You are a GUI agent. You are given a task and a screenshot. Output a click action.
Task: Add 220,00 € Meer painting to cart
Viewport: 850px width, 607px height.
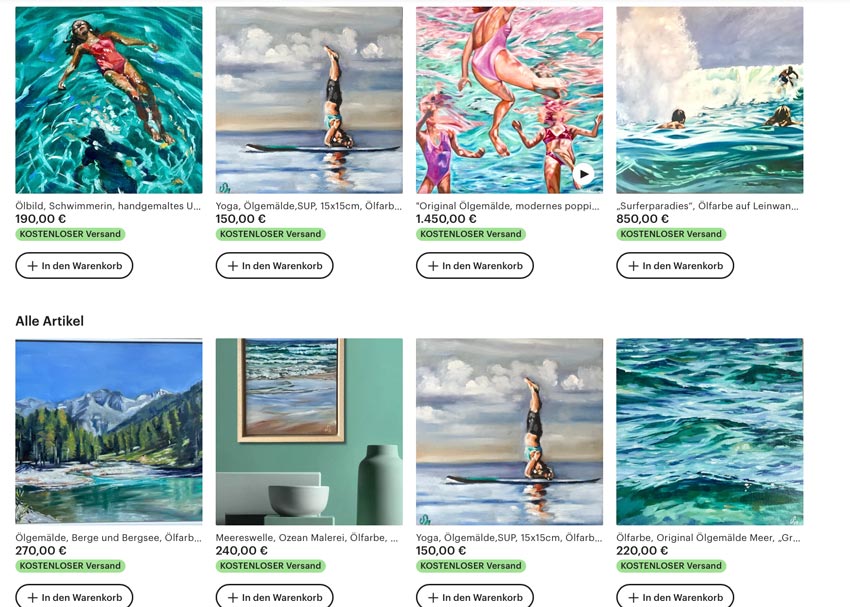tap(675, 596)
